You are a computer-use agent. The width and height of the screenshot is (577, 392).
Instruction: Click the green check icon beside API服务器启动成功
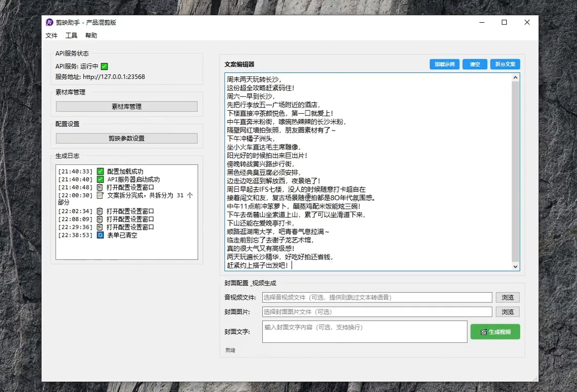[100, 179]
